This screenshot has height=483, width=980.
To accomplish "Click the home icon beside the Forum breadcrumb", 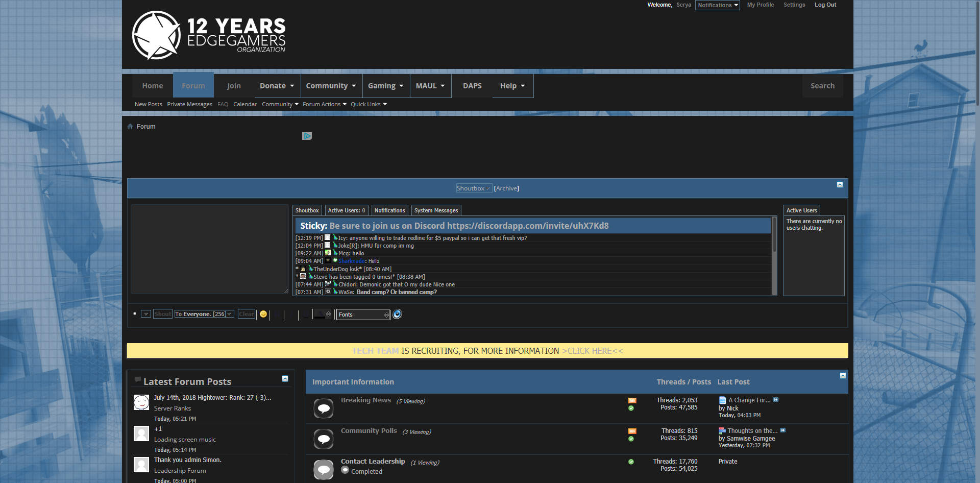I will (130, 127).
